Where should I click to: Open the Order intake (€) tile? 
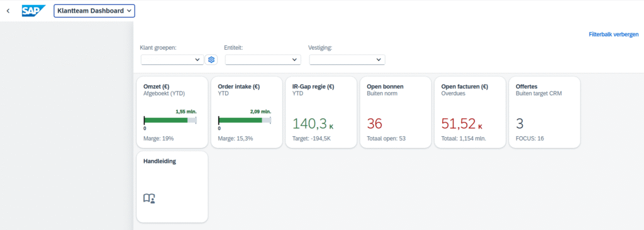(247, 112)
